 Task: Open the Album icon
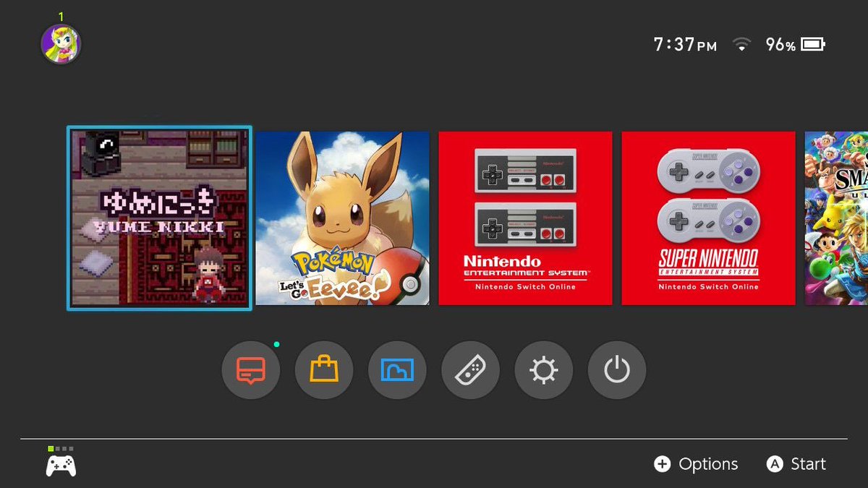pyautogui.click(x=397, y=370)
